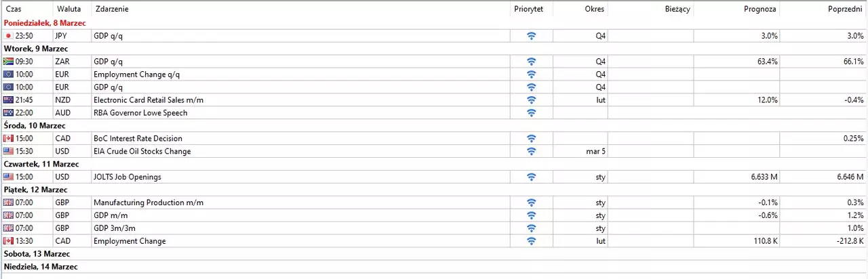The height and width of the screenshot is (279, 868).
Task: Click priority icon for JOLTS Job Openings
Action: coord(532,177)
